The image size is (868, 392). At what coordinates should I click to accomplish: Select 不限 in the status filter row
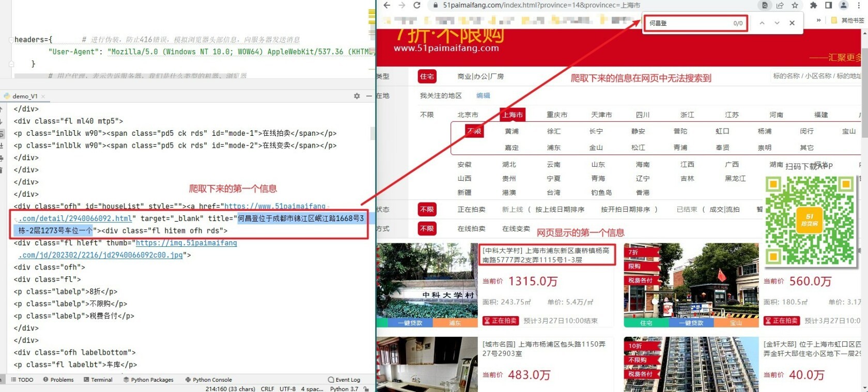(427, 209)
